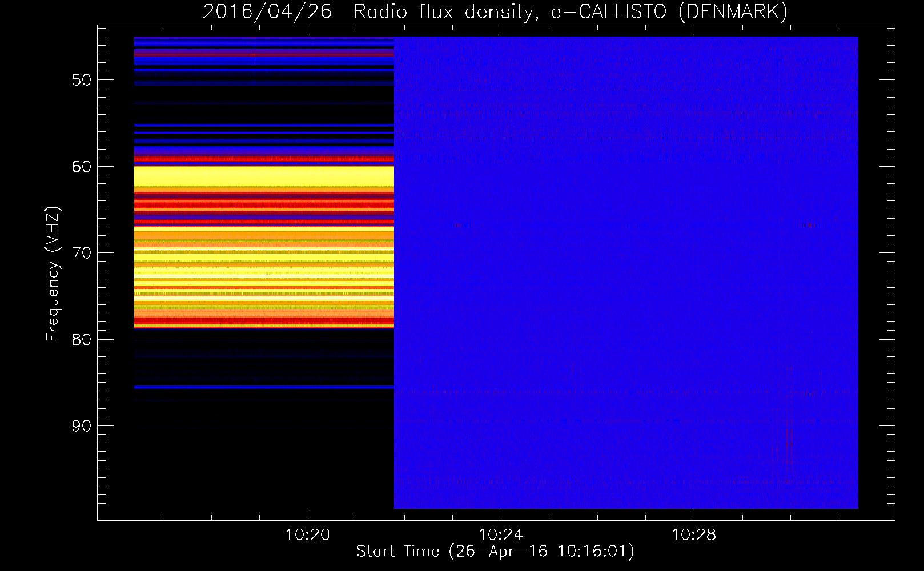Select the 'Frequency (MHZ)' axis label
The image size is (924, 571).
click(x=53, y=274)
